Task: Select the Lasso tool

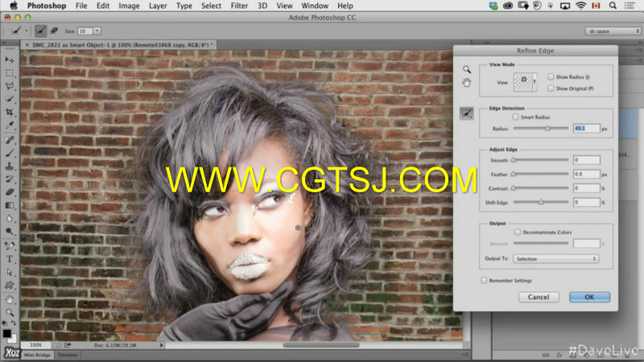Action: [10, 86]
